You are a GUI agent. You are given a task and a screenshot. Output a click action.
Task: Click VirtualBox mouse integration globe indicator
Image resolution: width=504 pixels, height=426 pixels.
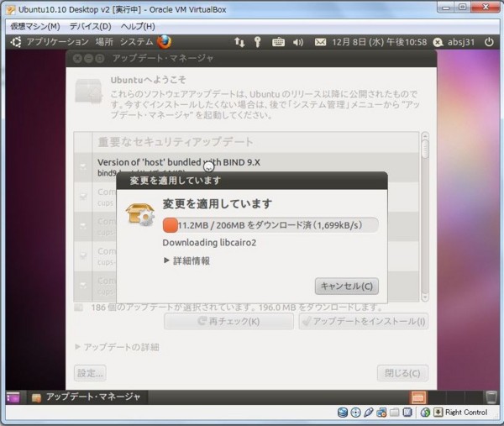pyautogui.click(x=425, y=413)
